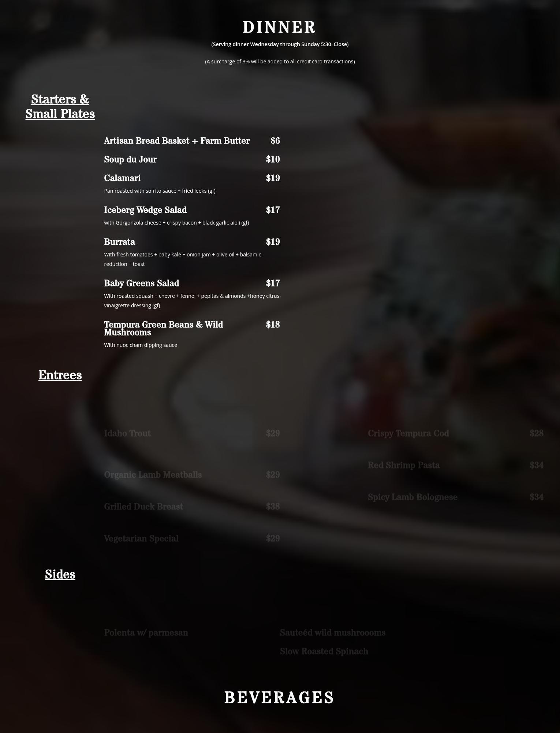Select the Soup du Jour item
The width and height of the screenshot is (560, 733).
(130, 159)
